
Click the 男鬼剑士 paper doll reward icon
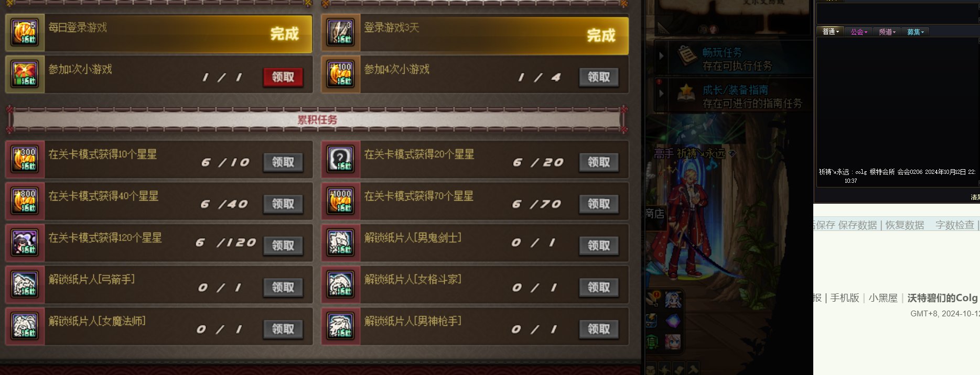(341, 244)
